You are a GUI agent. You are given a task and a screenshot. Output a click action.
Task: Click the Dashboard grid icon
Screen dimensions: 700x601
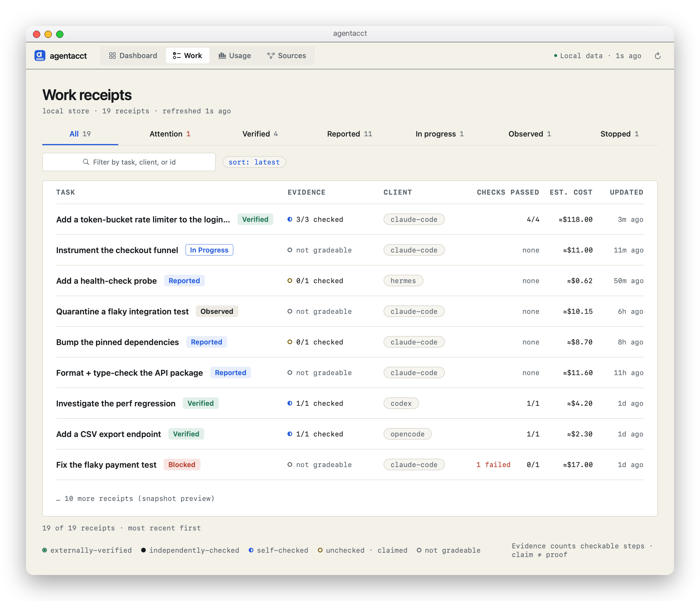113,56
